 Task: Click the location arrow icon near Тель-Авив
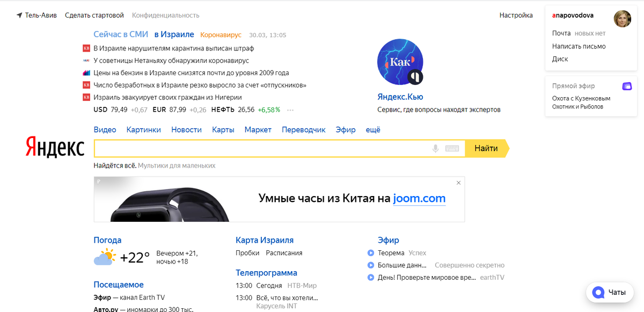pos(19,16)
